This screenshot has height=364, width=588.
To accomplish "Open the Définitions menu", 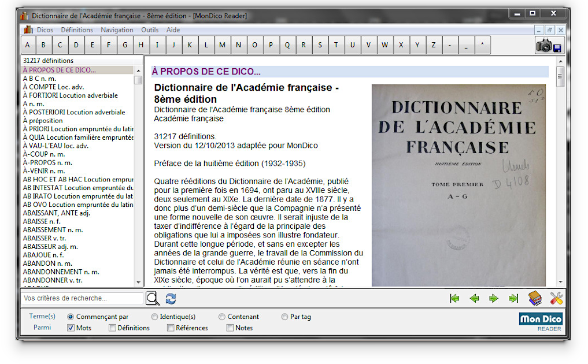I will click(x=77, y=30).
